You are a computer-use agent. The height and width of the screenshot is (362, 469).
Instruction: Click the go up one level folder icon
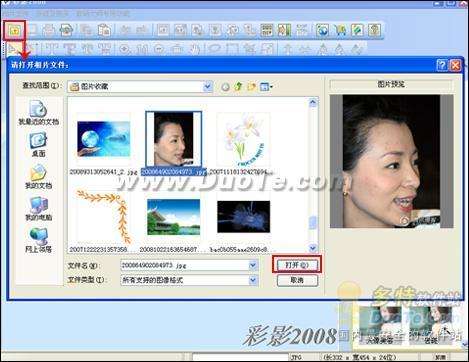238,87
